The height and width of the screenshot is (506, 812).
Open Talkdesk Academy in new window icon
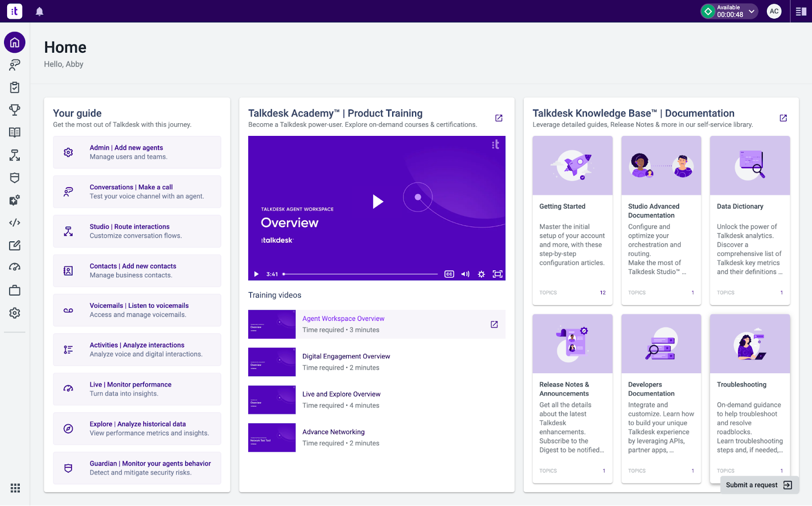[499, 118]
